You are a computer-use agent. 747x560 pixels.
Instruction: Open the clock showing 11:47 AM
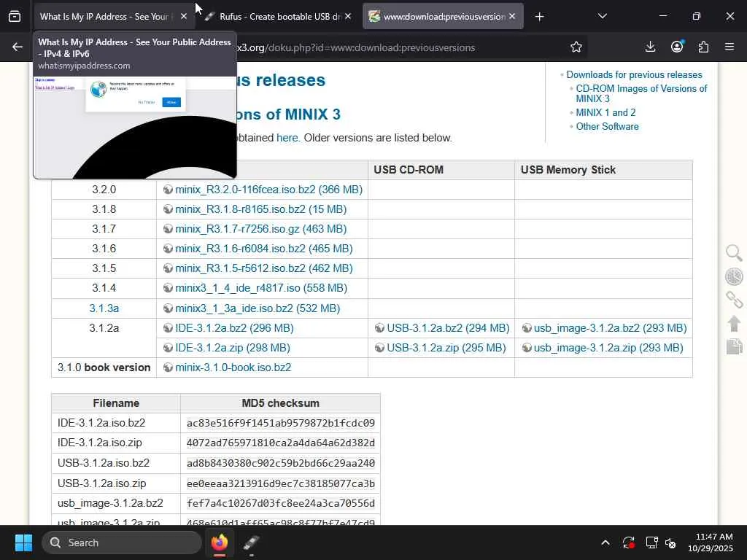pos(711,542)
